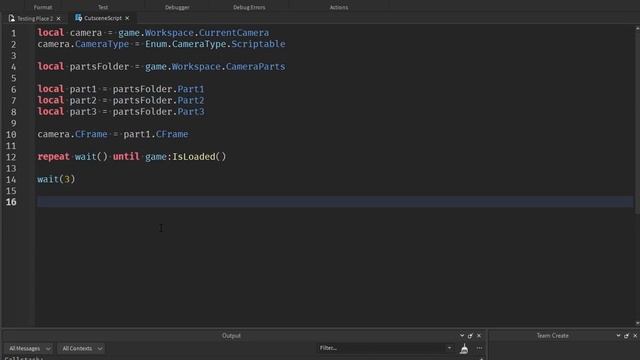Viewport: 640px width, 360px height.
Task: Close the Output panel
Action: pyautogui.click(x=479, y=336)
